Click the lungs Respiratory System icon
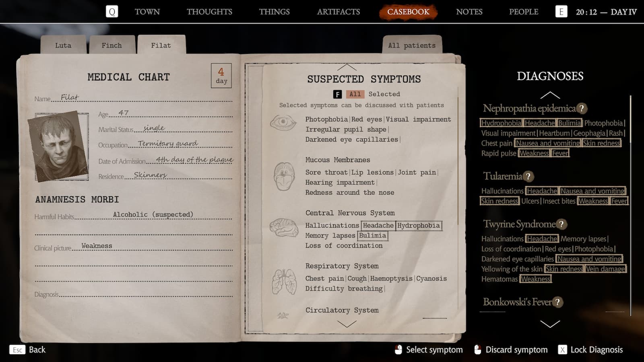 (284, 282)
